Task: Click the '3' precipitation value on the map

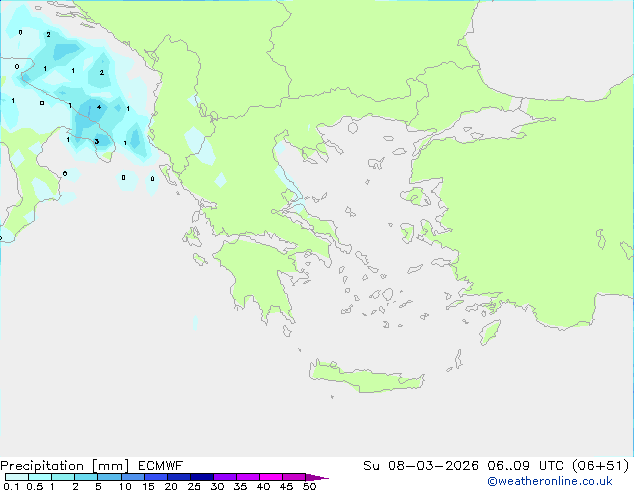Action: pos(97,142)
